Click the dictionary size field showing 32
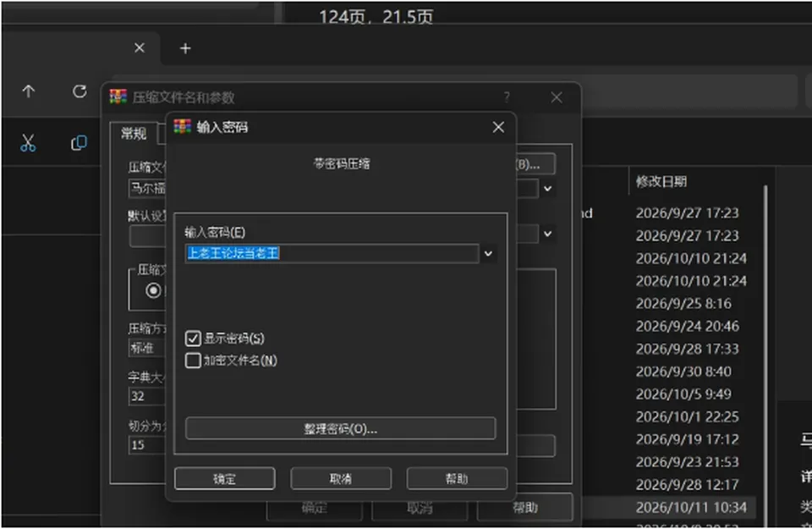Viewport: 812px width, 529px height. 146,396
